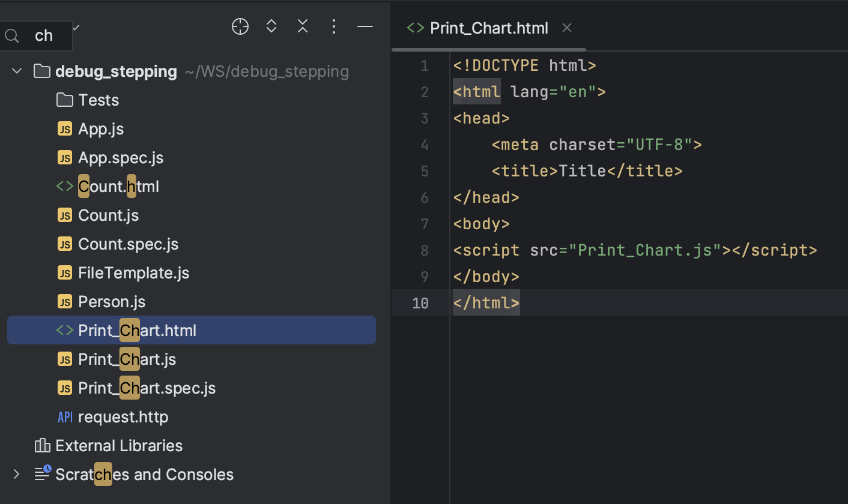The height and width of the screenshot is (504, 848).
Task: Expand Scratches and Consoles
Action: (x=16, y=474)
